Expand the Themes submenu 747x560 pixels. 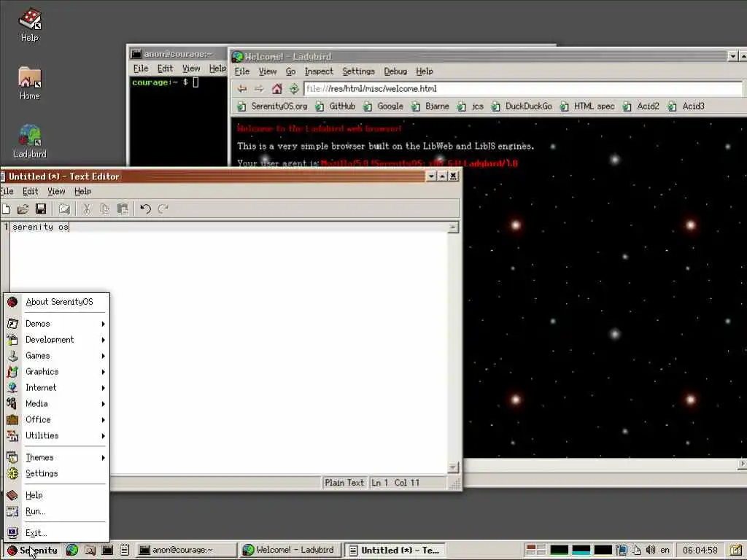[56, 458]
